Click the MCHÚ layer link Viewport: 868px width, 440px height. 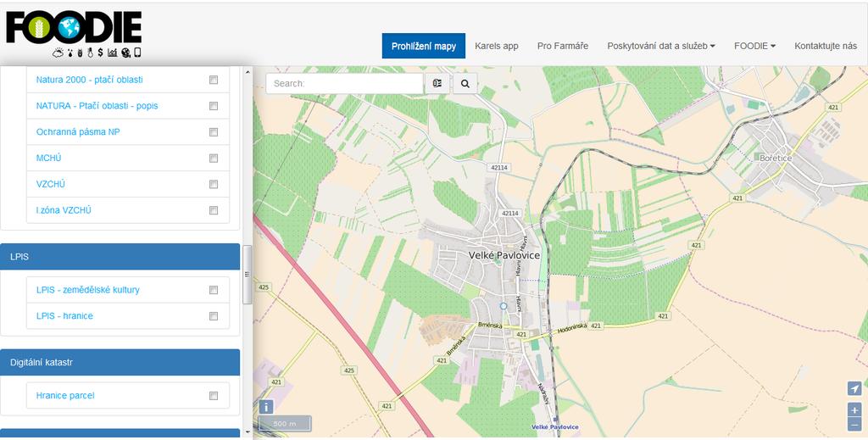[x=48, y=158]
